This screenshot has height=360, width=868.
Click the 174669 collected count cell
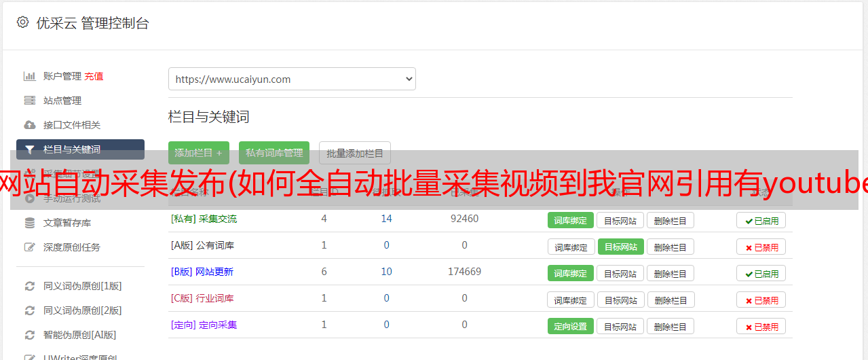(464, 272)
